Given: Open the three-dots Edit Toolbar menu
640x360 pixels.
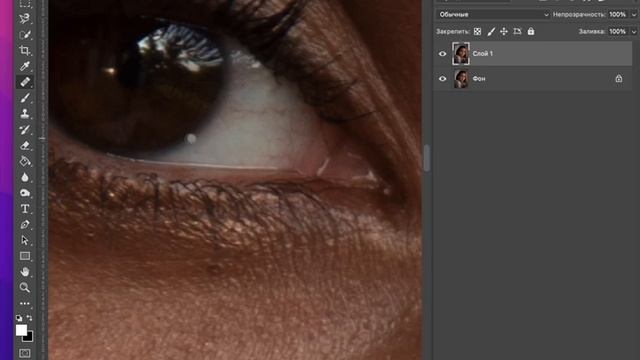Looking at the screenshot, I should pos(24,303).
